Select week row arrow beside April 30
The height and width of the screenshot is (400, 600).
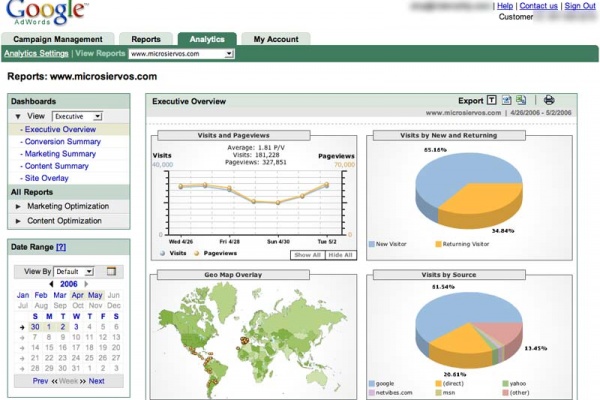[22, 326]
